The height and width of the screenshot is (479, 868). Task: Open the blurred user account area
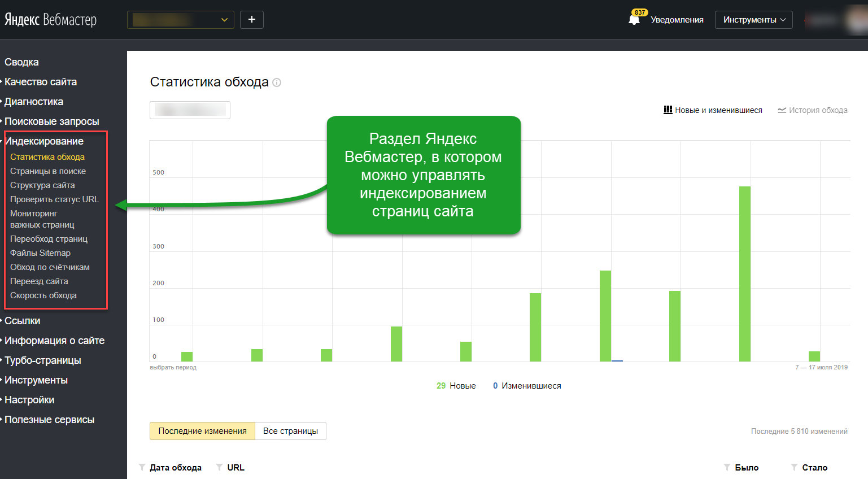835,20
